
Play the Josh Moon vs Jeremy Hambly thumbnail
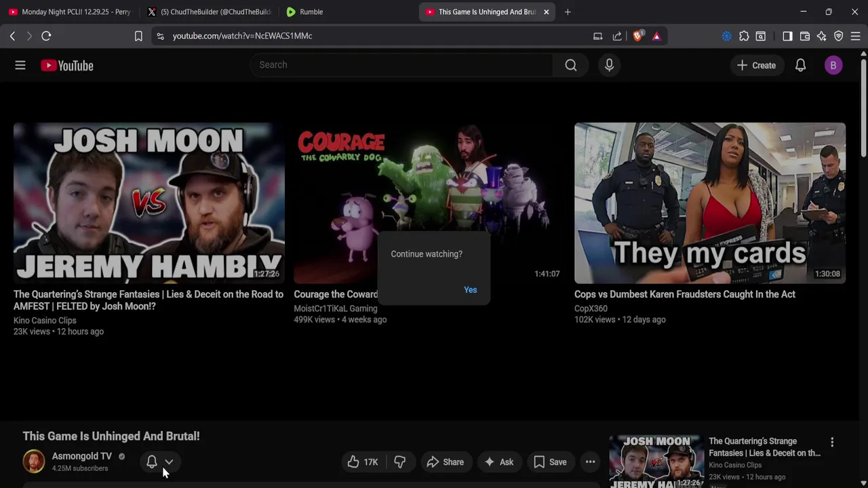149,203
